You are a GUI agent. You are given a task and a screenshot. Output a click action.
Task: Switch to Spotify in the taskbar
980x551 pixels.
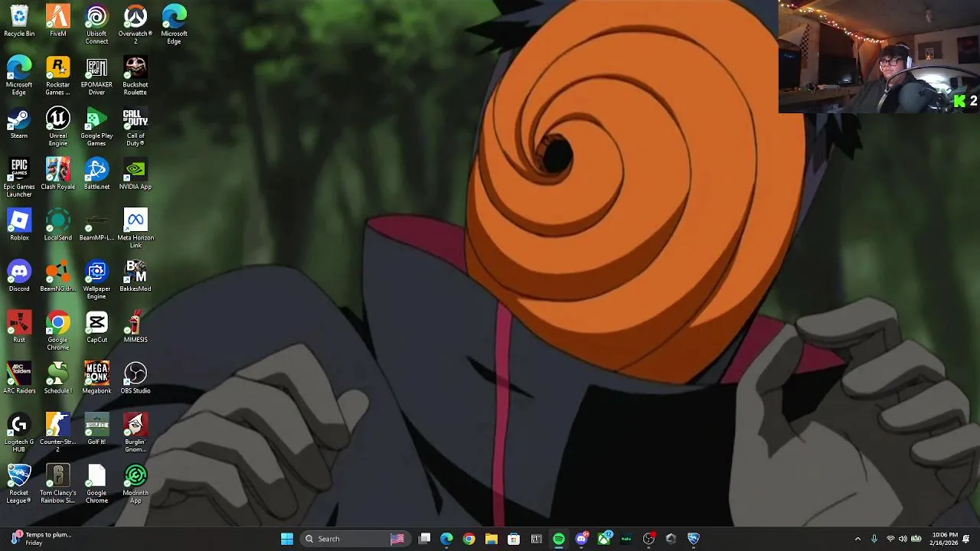559,539
